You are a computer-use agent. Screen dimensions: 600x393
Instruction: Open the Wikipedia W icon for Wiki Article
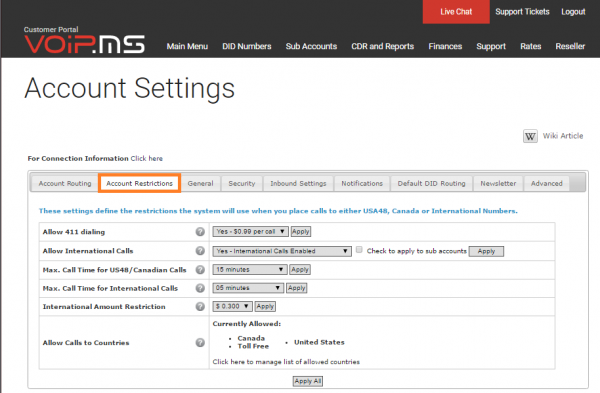530,136
